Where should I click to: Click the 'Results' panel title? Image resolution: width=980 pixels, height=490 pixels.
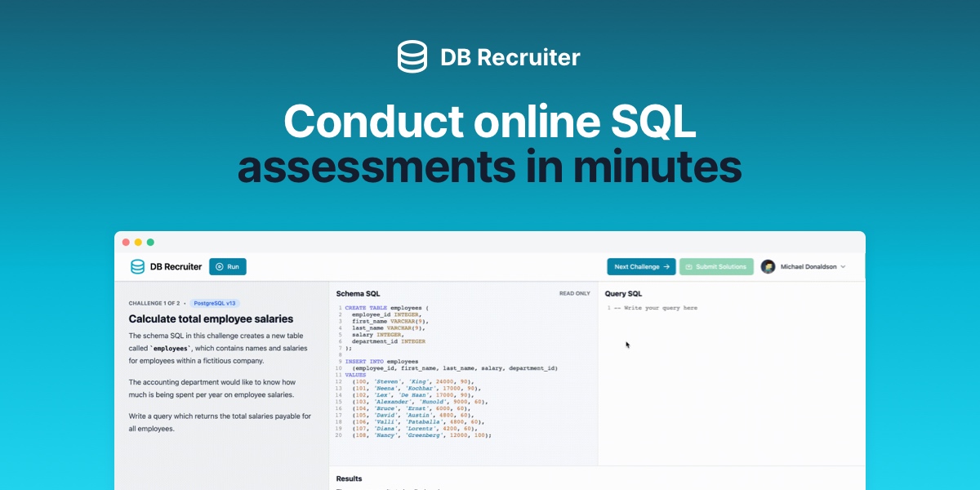click(349, 479)
